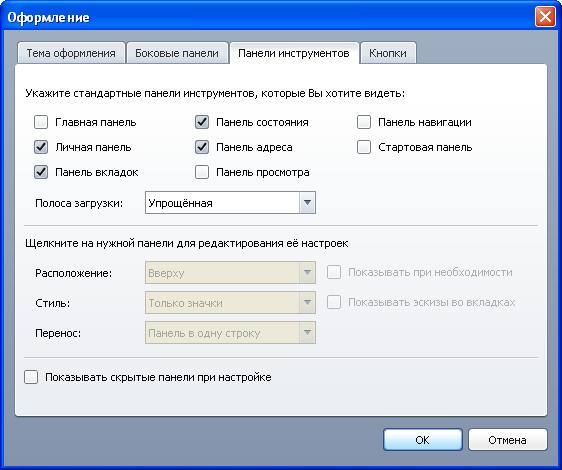Select the Панели инструментов tab
The image size is (562, 470).
pyautogui.click(x=294, y=53)
